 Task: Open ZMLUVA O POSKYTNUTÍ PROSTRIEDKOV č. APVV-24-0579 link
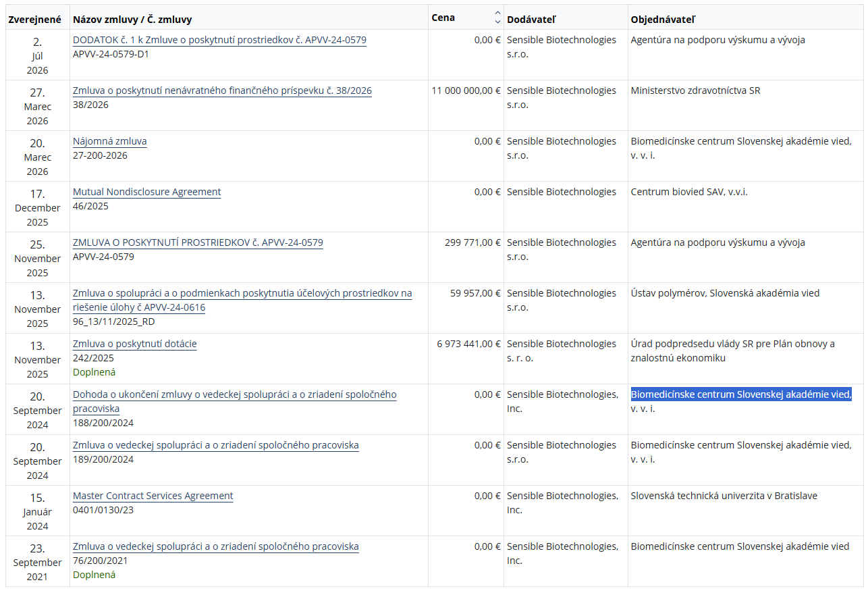click(x=198, y=242)
